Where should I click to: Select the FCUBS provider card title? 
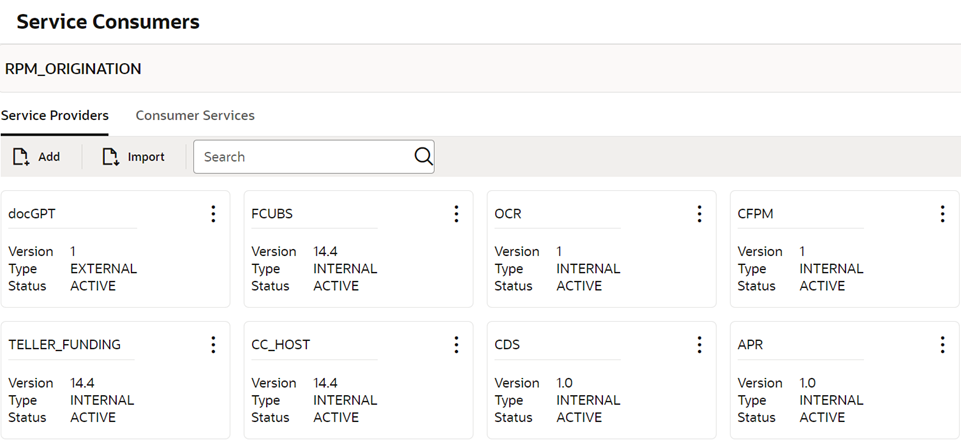[272, 214]
